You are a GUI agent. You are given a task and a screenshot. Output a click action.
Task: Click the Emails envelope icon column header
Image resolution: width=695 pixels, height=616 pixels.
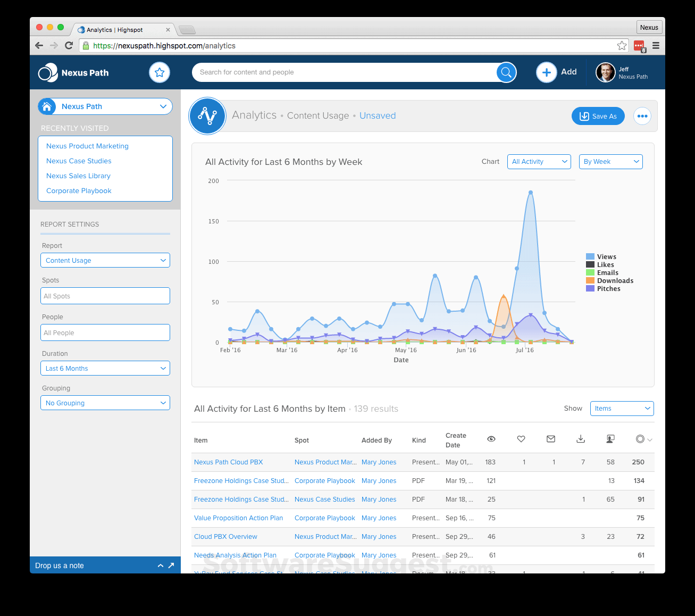pos(550,439)
